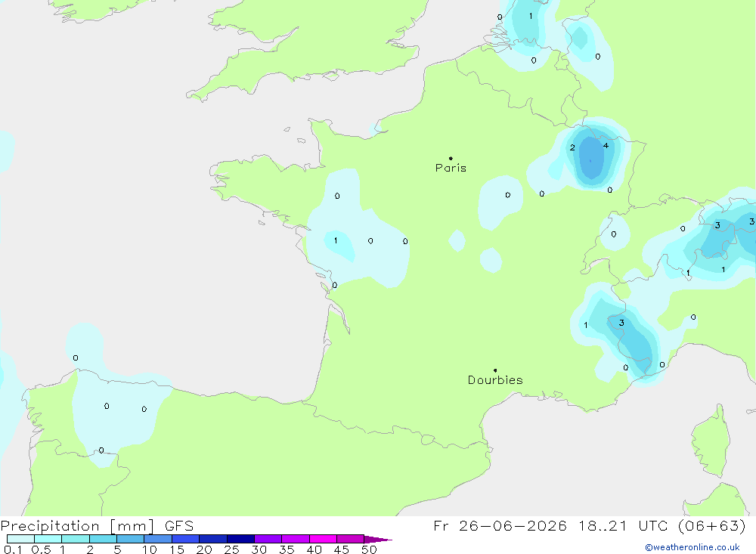Viewport: 756px width, 554px height.
Task: Pick the 2–5 mm legend swatch
Action: (x=103, y=539)
